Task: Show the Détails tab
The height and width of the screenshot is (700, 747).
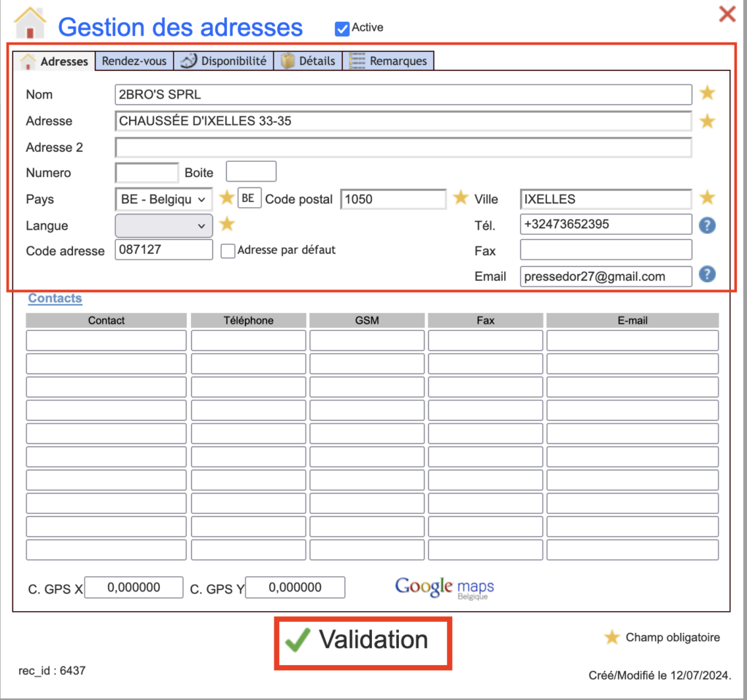Action: (x=309, y=61)
